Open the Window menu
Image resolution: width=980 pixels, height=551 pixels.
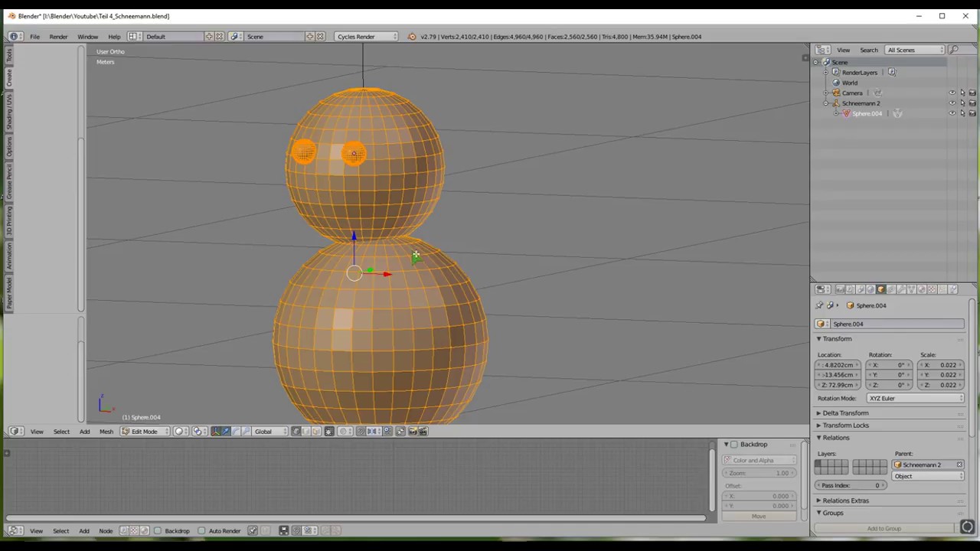tap(87, 37)
